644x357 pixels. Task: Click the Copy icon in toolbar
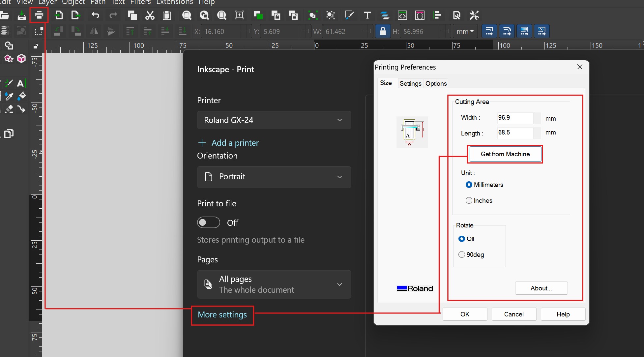pos(132,15)
